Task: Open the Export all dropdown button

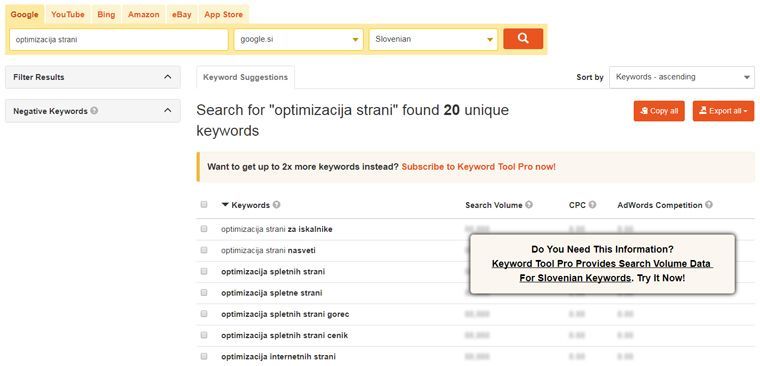Action: tap(723, 111)
